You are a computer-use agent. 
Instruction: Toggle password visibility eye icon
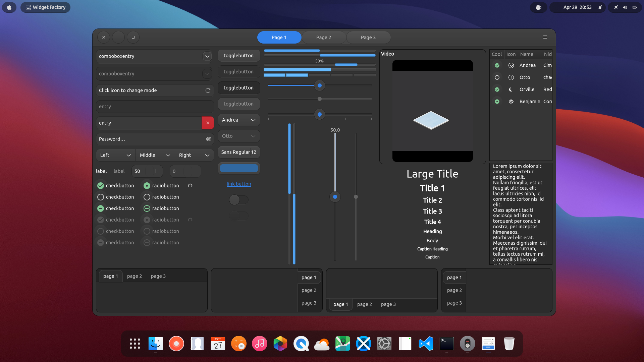point(208,139)
